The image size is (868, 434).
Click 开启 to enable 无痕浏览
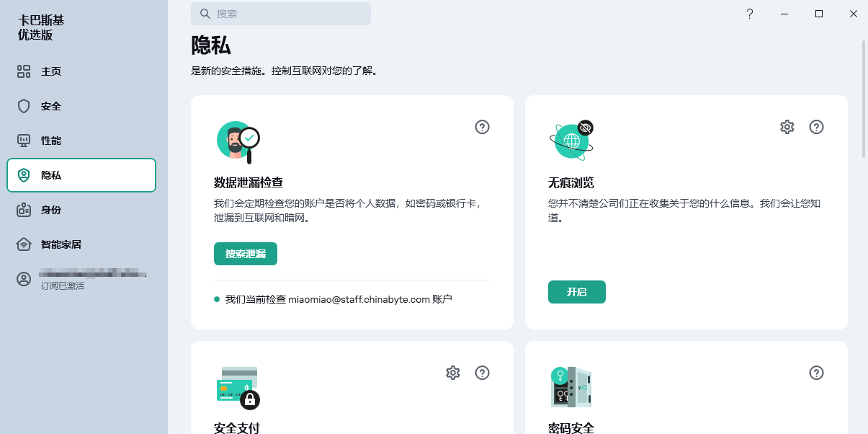(x=577, y=292)
